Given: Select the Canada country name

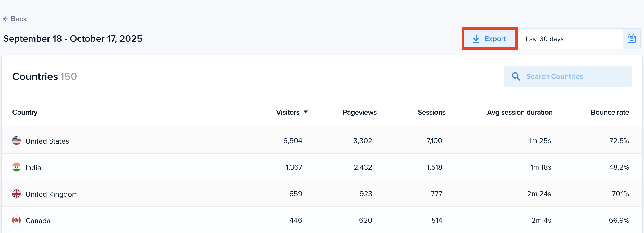Looking at the screenshot, I should click(x=38, y=221).
